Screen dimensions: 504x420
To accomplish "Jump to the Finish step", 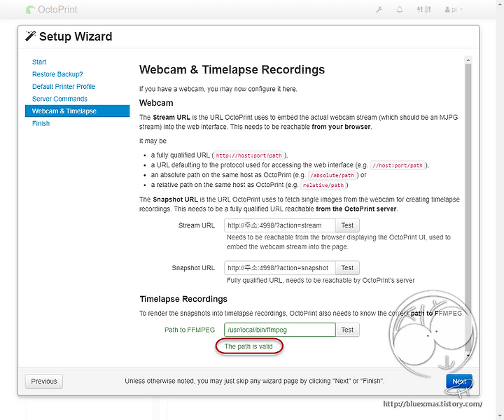I will pyautogui.click(x=41, y=123).
